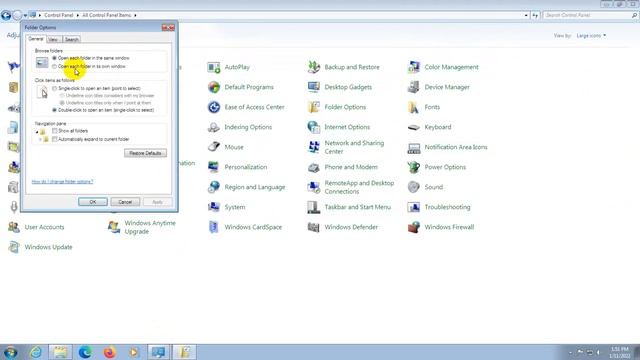Open the Default Programs icon

pos(214,87)
